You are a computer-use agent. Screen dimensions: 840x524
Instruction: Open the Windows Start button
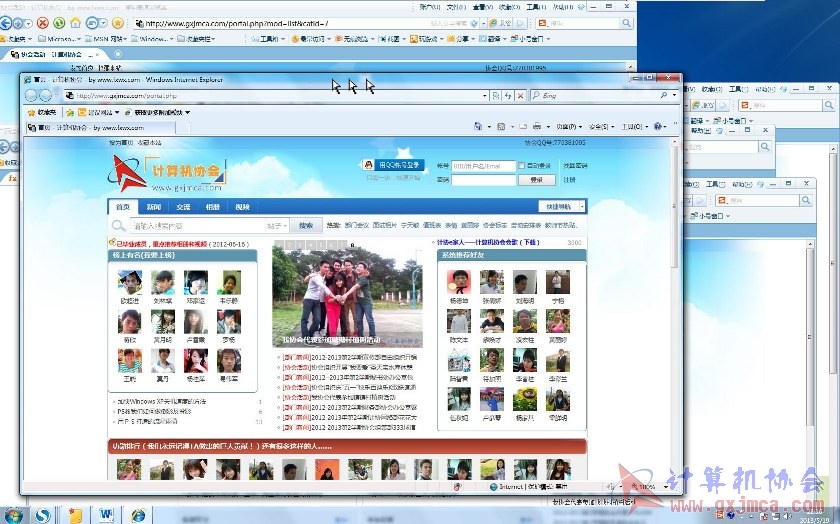click(12, 516)
